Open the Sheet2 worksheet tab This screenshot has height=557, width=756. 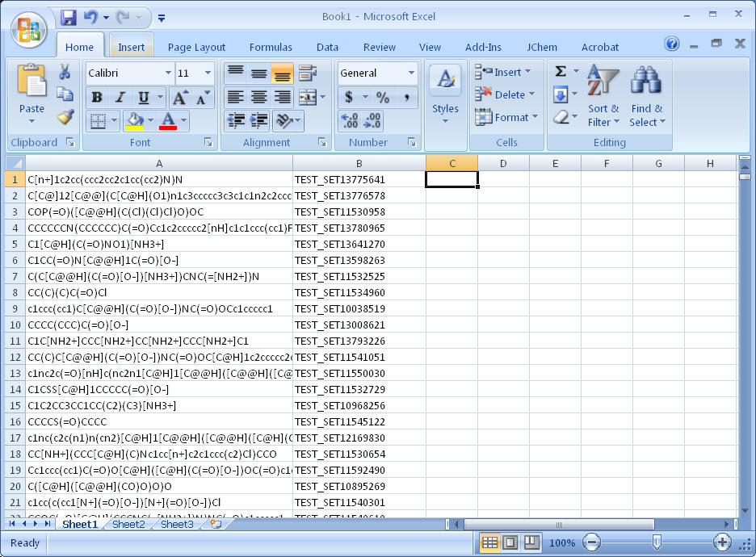click(x=128, y=524)
